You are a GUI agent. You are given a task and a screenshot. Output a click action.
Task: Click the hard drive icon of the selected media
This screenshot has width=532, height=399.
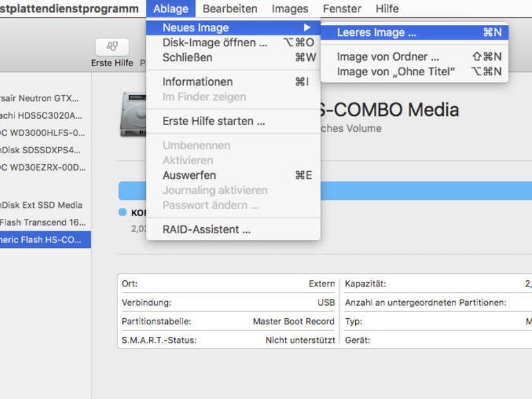(x=133, y=114)
